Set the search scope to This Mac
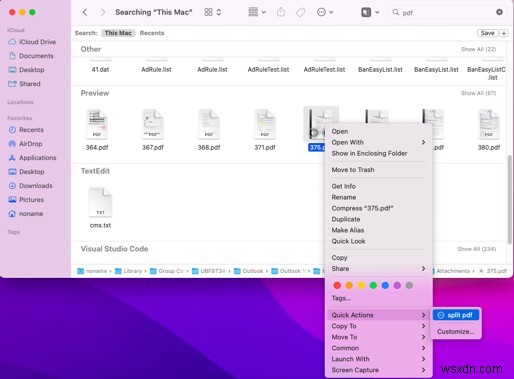Viewport: 514px width, 379px height. 118,33
